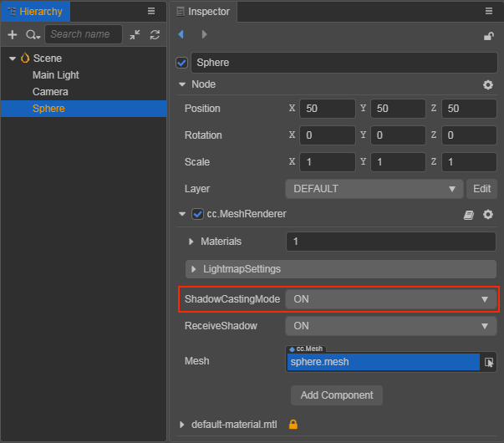Click the Add Component button
Viewport: 504px width, 443px height.
337,395
